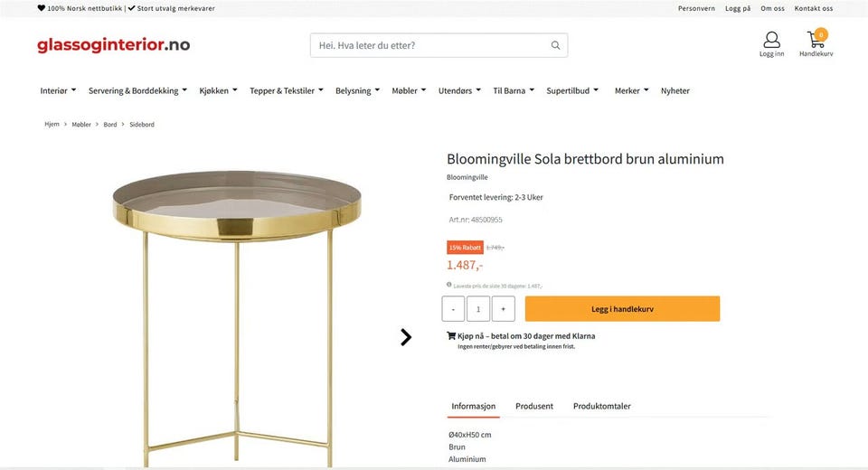Increase quantity with plus button
The width and height of the screenshot is (868, 470).
coord(504,309)
